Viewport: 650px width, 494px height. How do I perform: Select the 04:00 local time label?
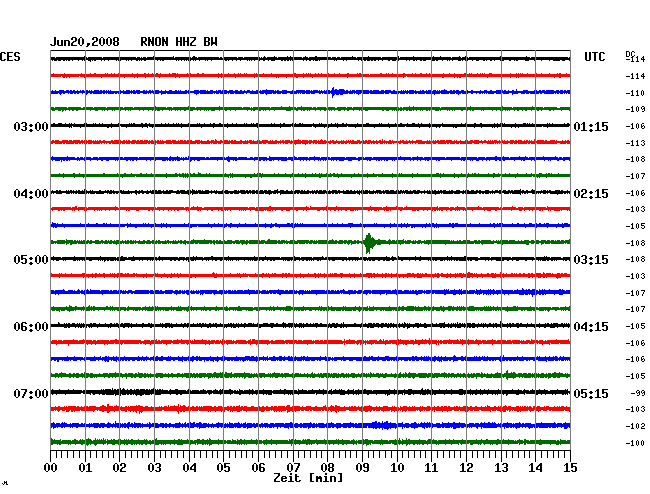click(x=31, y=194)
